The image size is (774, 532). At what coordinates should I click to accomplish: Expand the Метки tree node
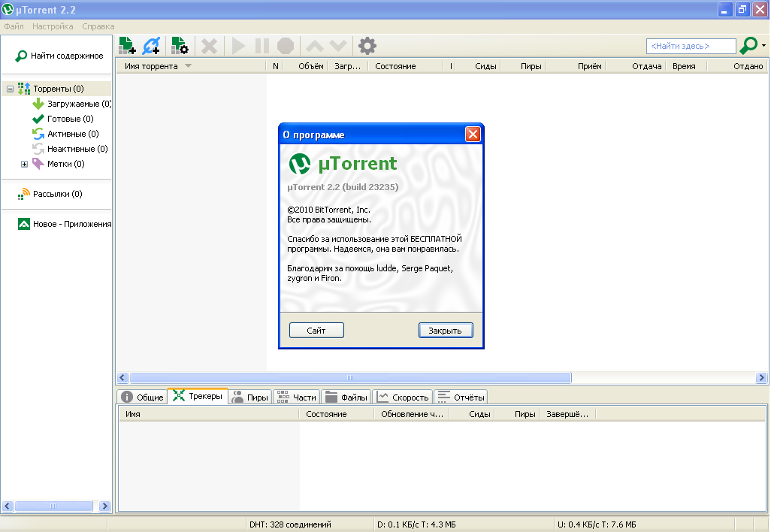pos(24,164)
